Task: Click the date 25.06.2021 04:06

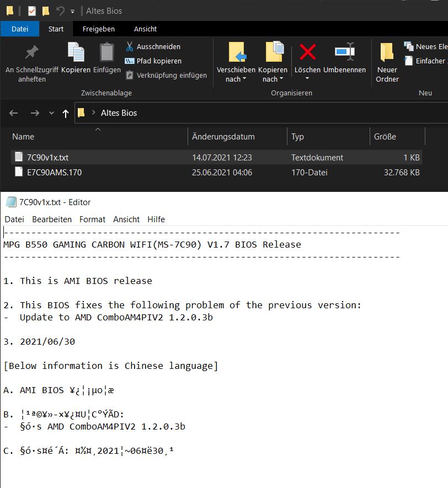Action: coord(222,173)
